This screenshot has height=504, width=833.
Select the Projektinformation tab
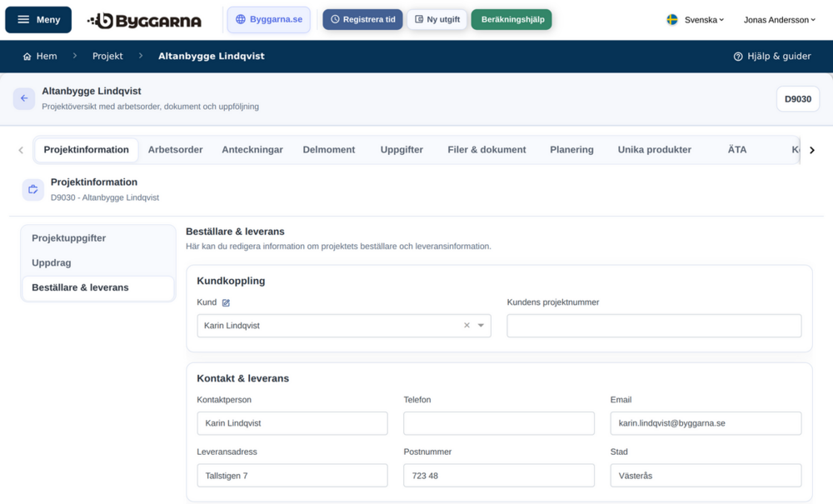86,150
